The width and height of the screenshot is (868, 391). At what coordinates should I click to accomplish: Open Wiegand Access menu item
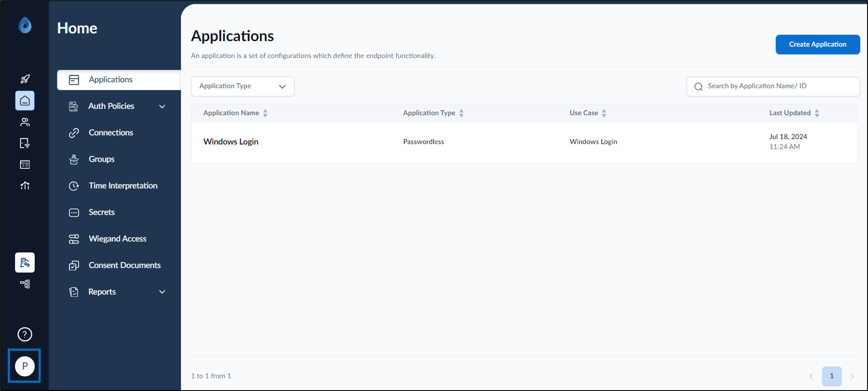117,239
